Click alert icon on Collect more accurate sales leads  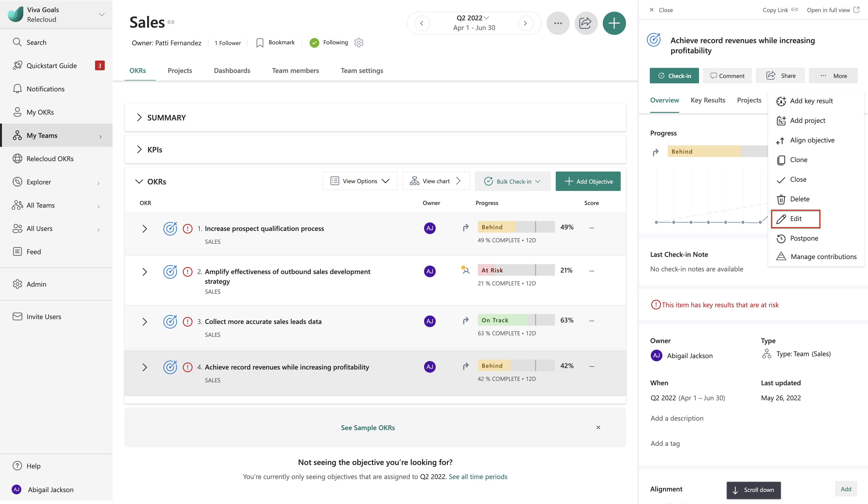click(187, 322)
